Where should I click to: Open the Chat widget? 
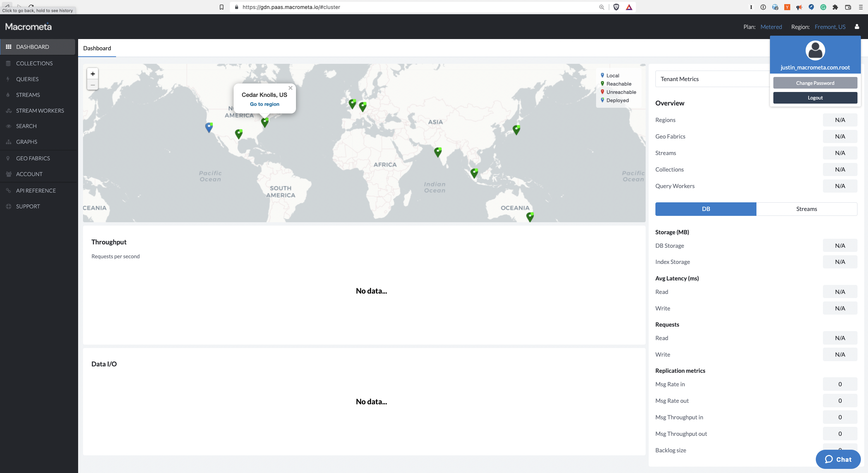pos(838,459)
